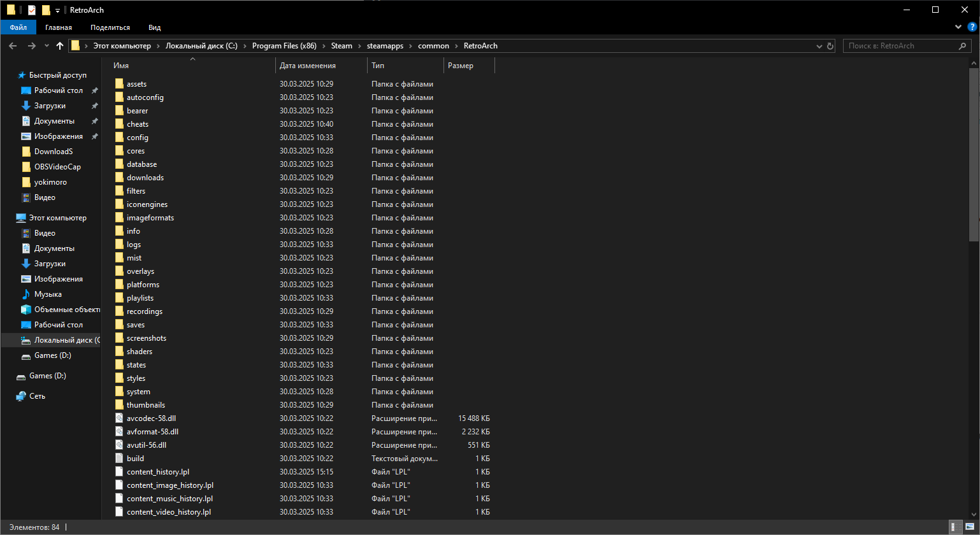Select the saves folder icon

tap(119, 325)
